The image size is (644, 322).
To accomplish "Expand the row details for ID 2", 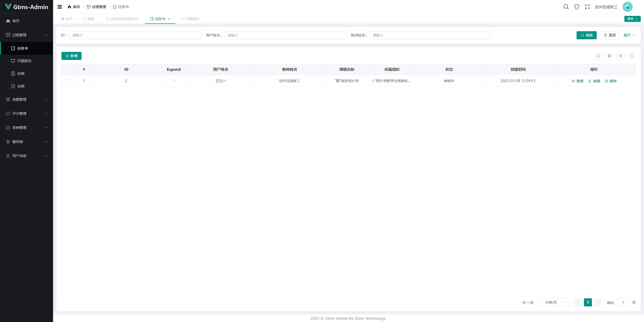I will (x=174, y=81).
